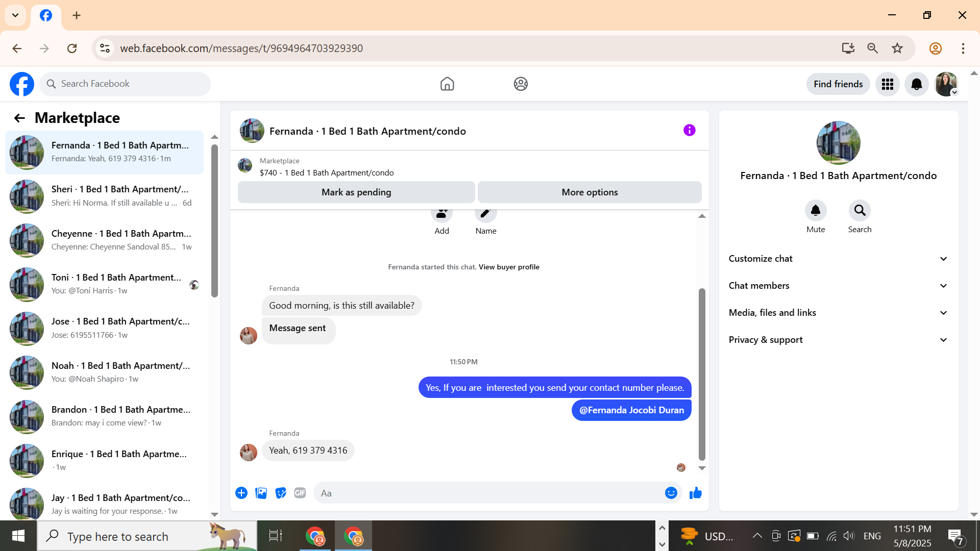
Task: Reload the browser page
Action: 72,48
